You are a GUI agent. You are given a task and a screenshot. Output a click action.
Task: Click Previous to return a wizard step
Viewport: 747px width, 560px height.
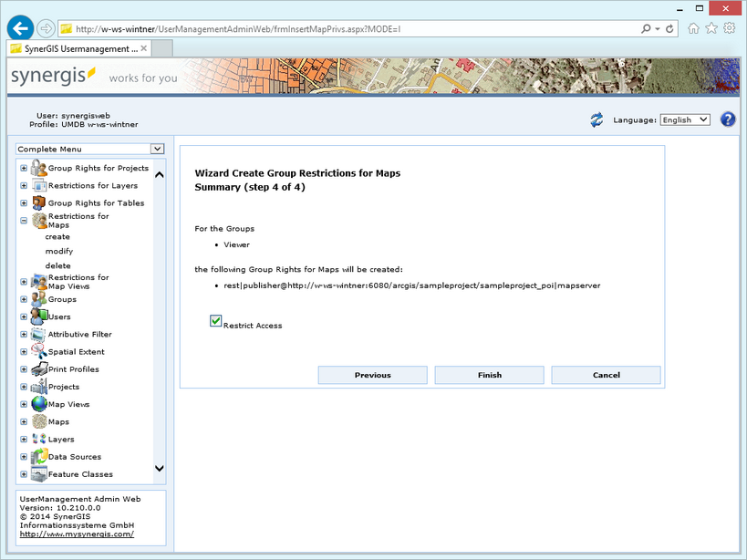pos(372,375)
